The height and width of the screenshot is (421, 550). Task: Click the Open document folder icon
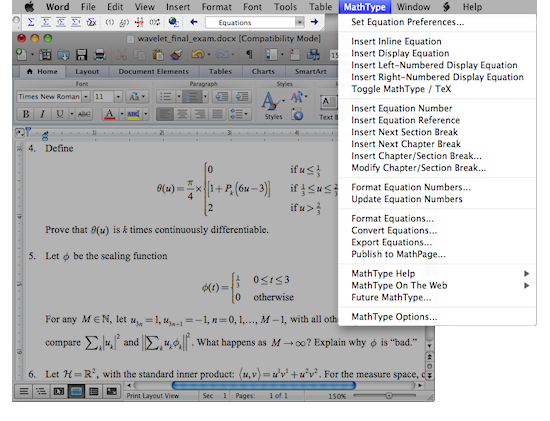(x=63, y=55)
